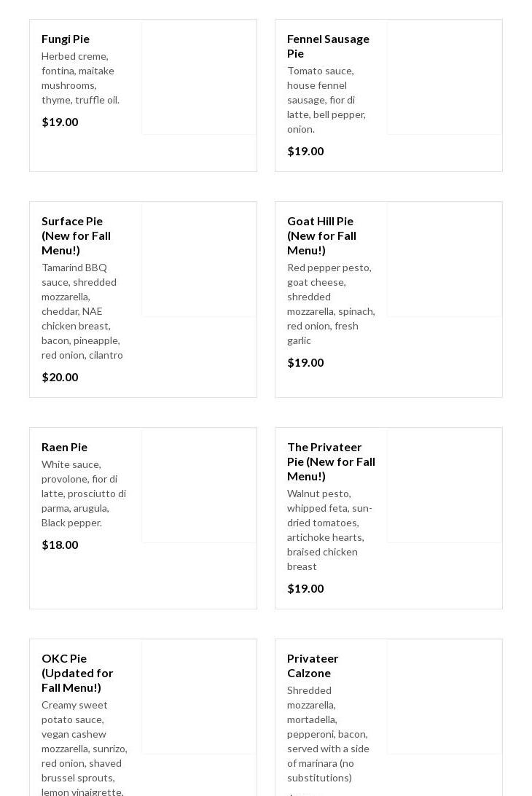532x796 pixels.
Task: Select Fennel Sausage Pie title
Action: tap(328, 46)
